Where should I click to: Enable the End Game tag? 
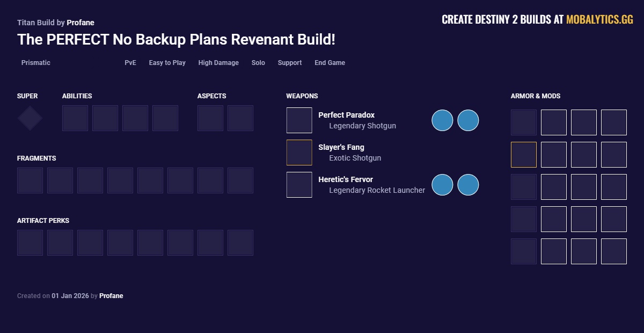pyautogui.click(x=330, y=63)
